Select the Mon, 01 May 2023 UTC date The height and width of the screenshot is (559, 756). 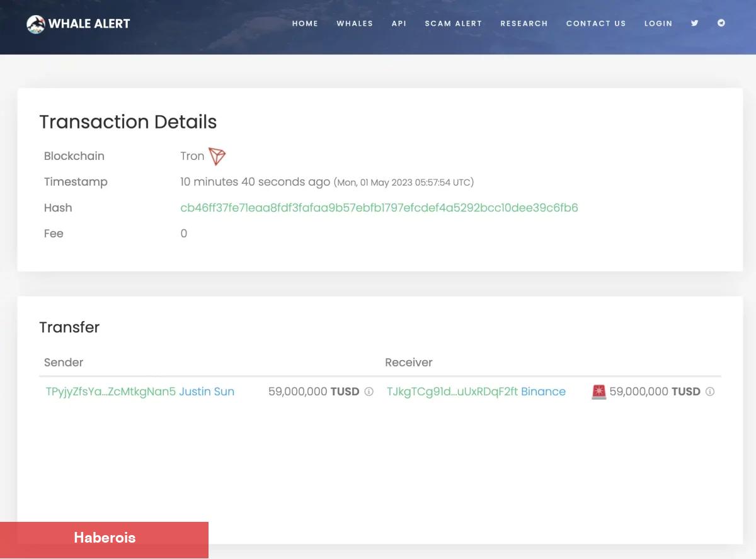pyautogui.click(x=404, y=183)
